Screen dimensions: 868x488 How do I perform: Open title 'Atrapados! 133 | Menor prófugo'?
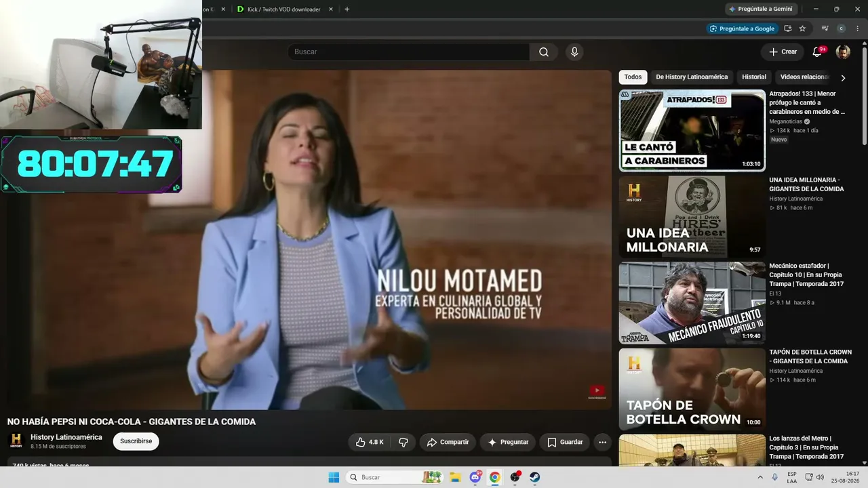[x=807, y=102]
